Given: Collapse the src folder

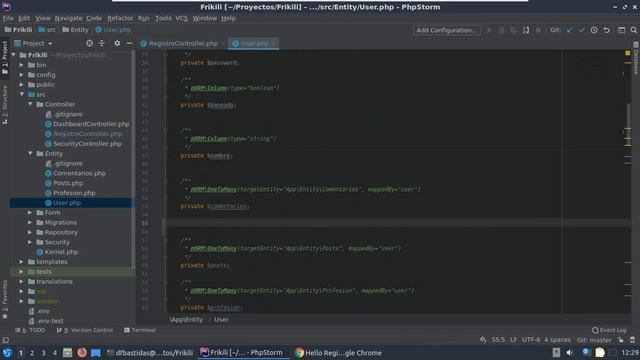Looking at the screenshot, I should [x=22, y=94].
